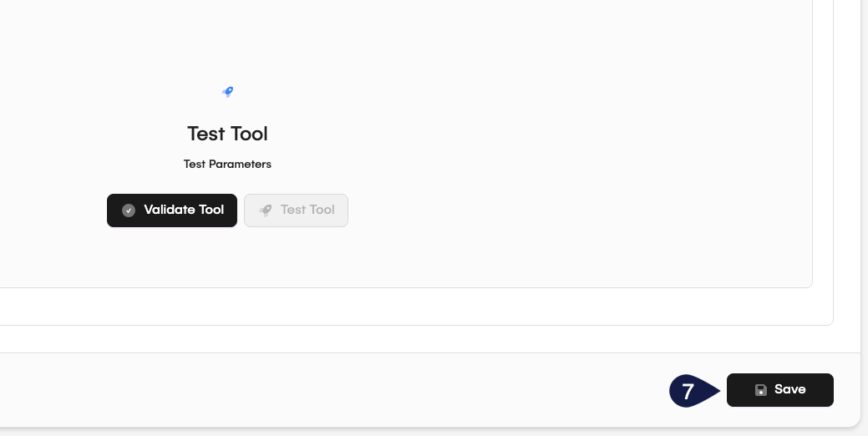Viewport: 868px width, 436px height.
Task: Click the blank area above the rocket icon
Action: click(227, 42)
